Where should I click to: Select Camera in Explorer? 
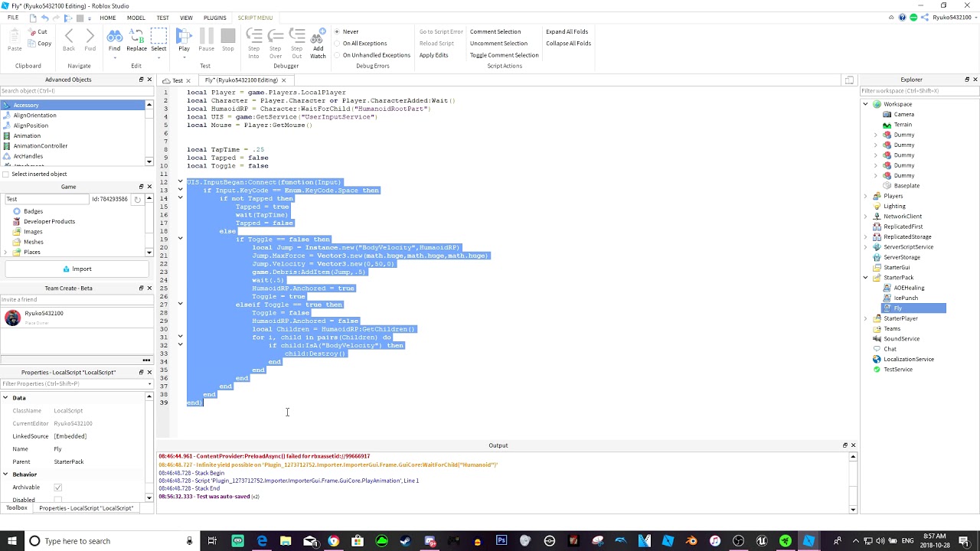tap(904, 114)
